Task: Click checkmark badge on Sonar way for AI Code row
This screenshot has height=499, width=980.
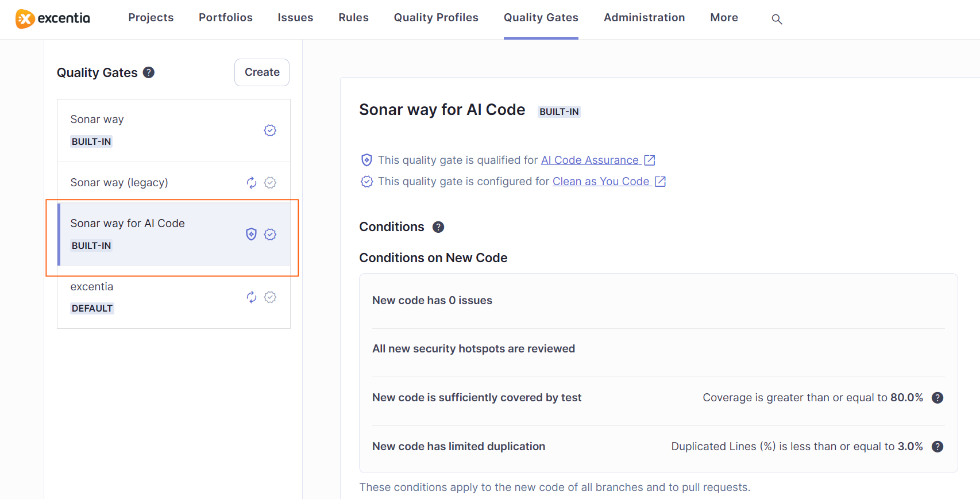Action: pos(270,234)
